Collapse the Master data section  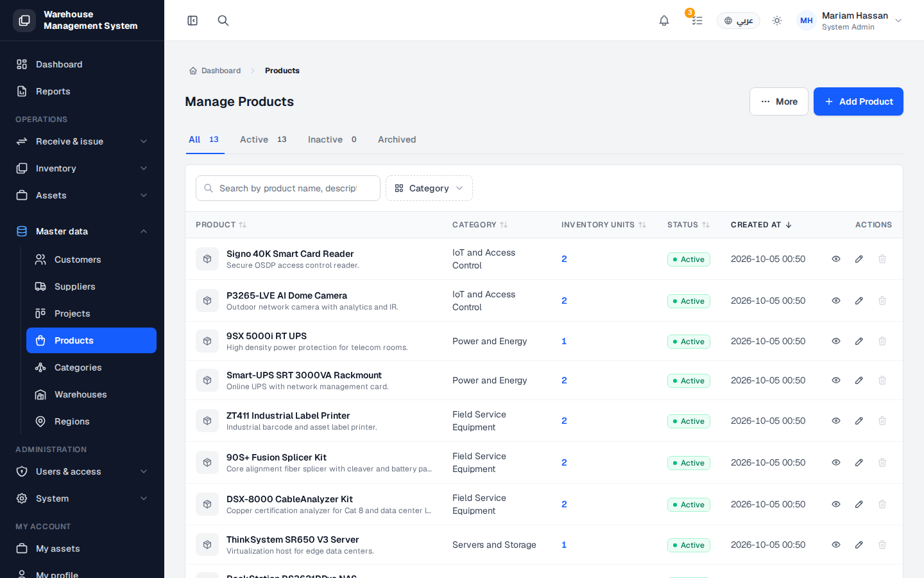point(82,231)
